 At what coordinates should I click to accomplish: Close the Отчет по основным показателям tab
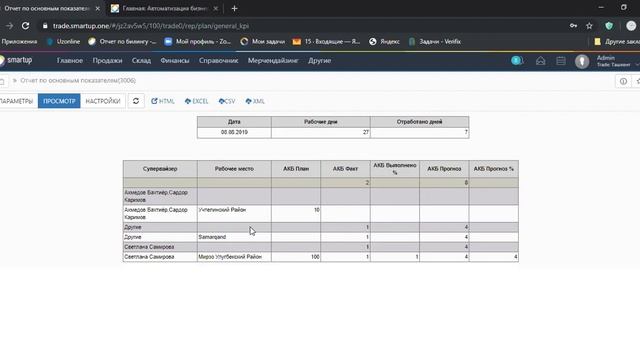point(98,8)
